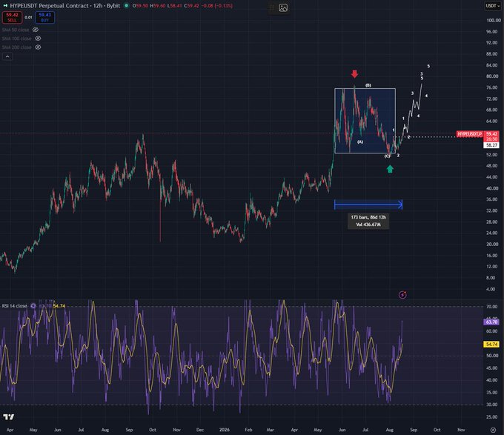Toggle visibility of SMA 100 close indicator
The image size is (504, 435).
pos(38,39)
